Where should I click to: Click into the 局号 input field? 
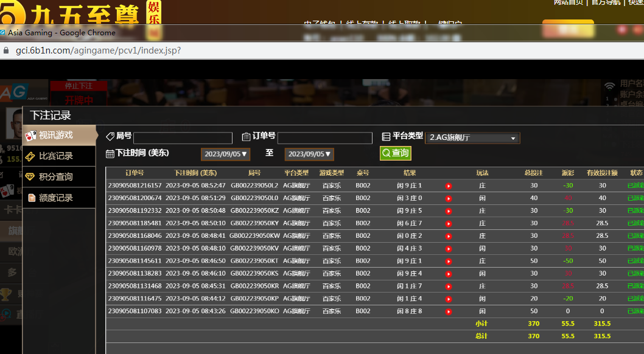click(x=183, y=138)
